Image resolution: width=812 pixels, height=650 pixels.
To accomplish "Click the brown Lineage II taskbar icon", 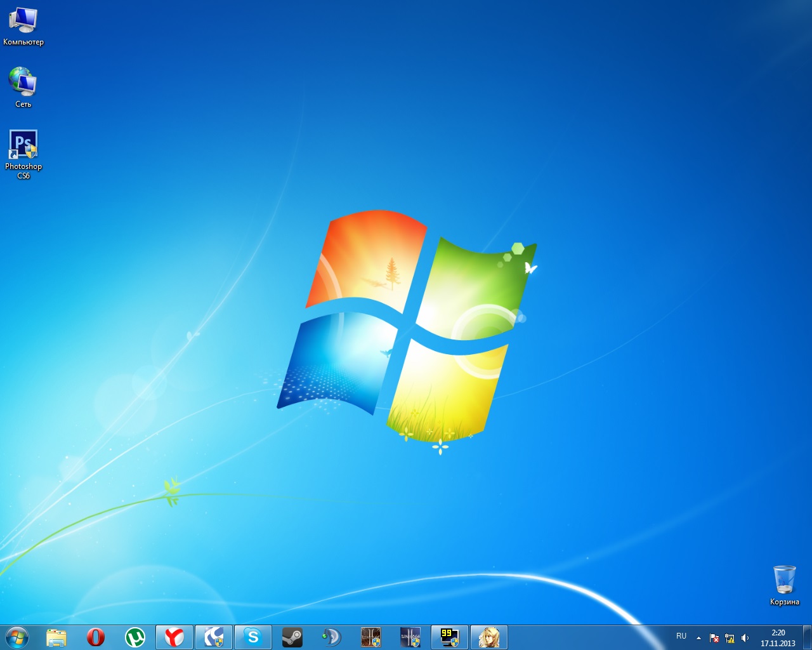I will 371,637.
